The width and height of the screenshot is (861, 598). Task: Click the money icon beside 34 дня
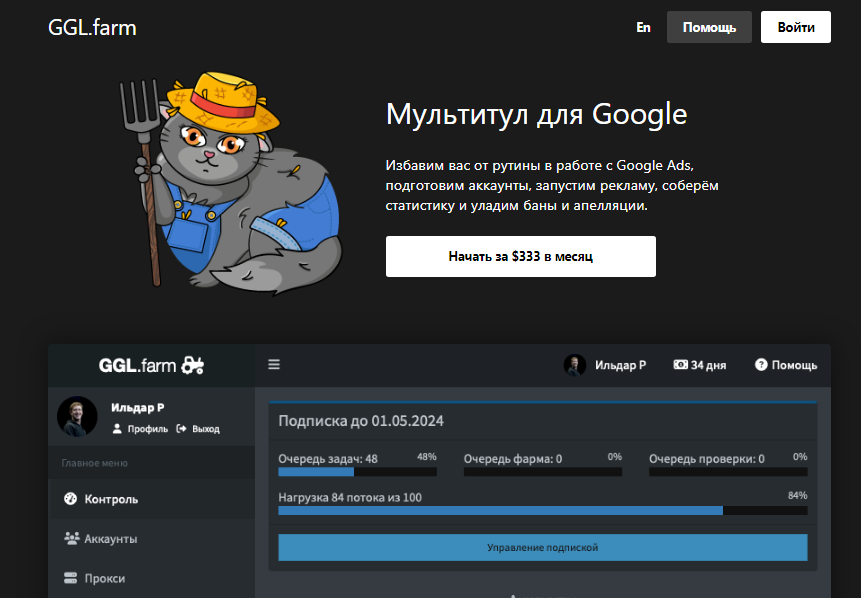coord(680,365)
